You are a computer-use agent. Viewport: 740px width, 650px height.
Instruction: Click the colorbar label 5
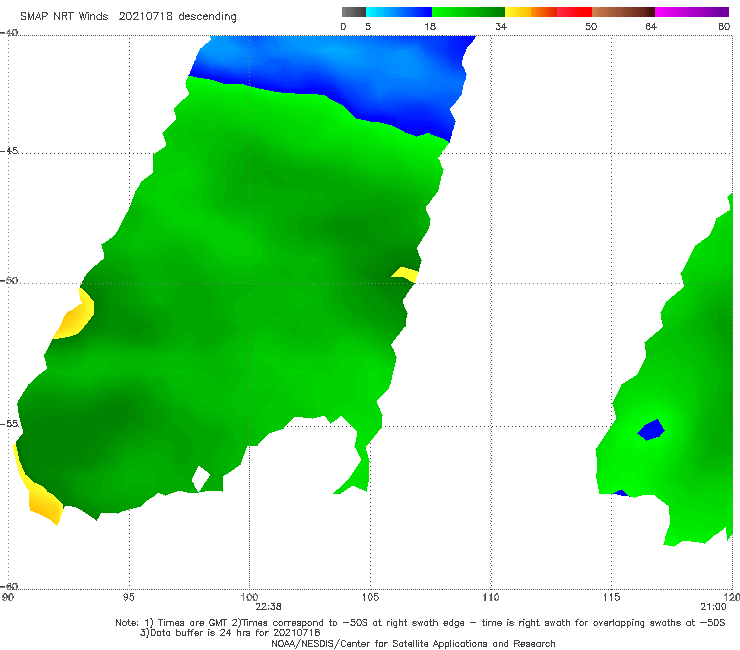coord(368,27)
